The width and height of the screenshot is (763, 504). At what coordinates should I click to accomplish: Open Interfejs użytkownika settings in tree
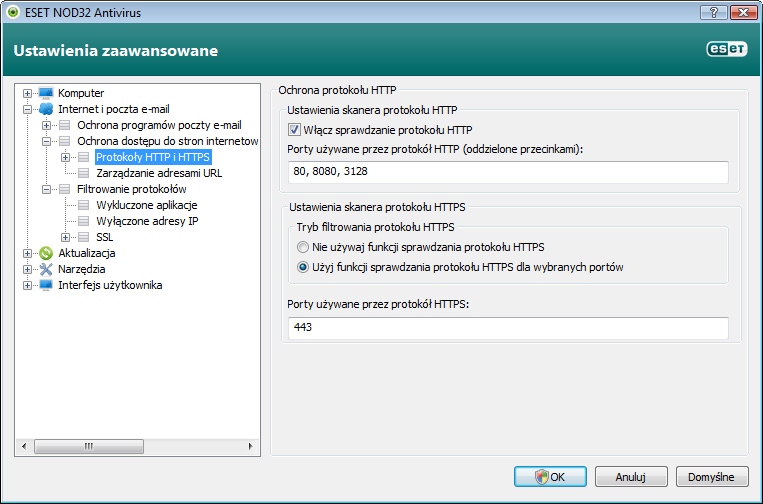pyautogui.click(x=110, y=285)
